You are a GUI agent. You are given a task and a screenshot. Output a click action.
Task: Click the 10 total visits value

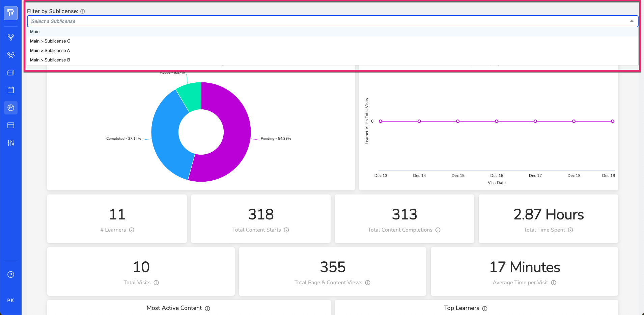(x=141, y=267)
